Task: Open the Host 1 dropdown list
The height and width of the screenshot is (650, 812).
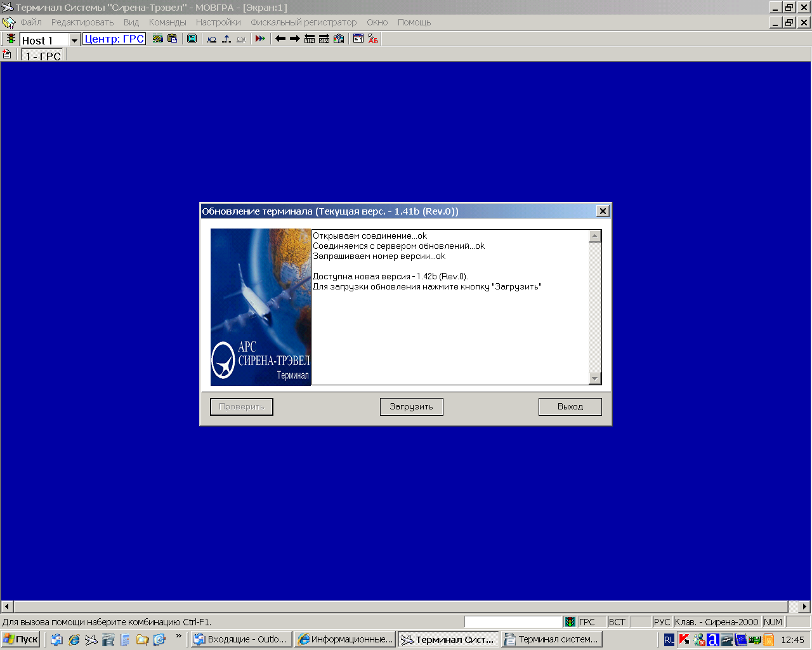Action: pos(74,40)
